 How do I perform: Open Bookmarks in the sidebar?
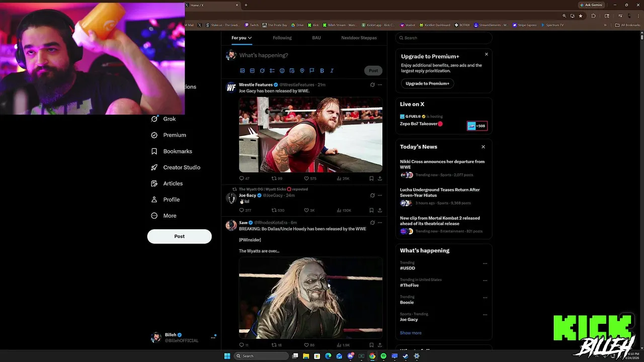[172, 151]
